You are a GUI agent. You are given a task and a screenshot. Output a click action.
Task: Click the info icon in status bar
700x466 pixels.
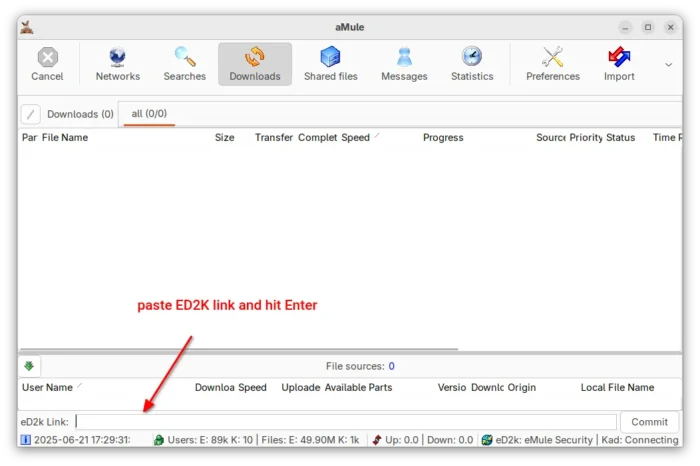(26, 440)
